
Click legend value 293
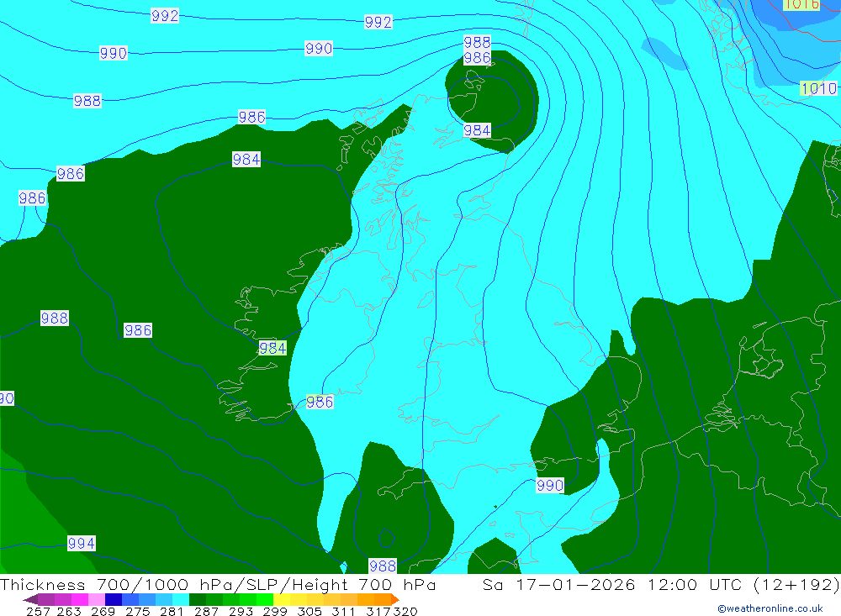tap(241, 611)
